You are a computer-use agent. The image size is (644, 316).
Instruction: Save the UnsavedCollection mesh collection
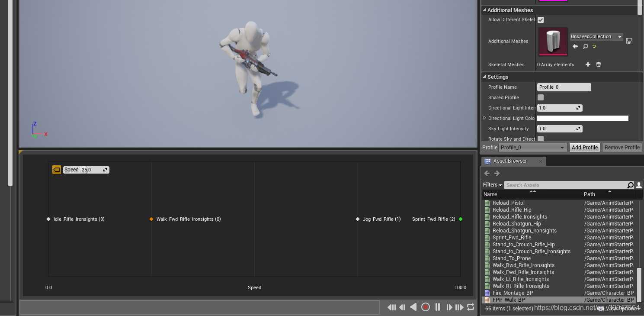coord(629,41)
